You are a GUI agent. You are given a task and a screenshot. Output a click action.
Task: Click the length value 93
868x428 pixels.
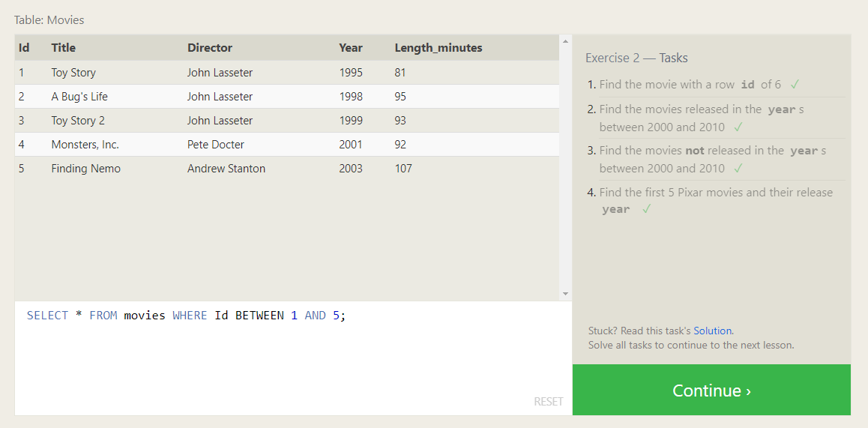click(400, 121)
